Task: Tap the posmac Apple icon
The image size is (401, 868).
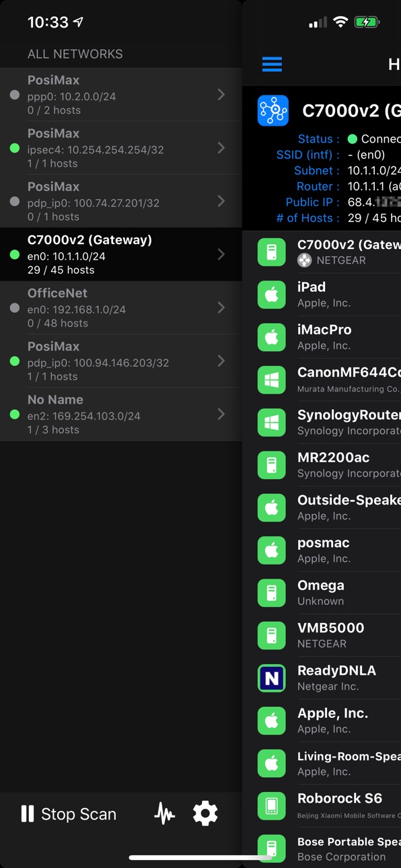Action: [272, 550]
